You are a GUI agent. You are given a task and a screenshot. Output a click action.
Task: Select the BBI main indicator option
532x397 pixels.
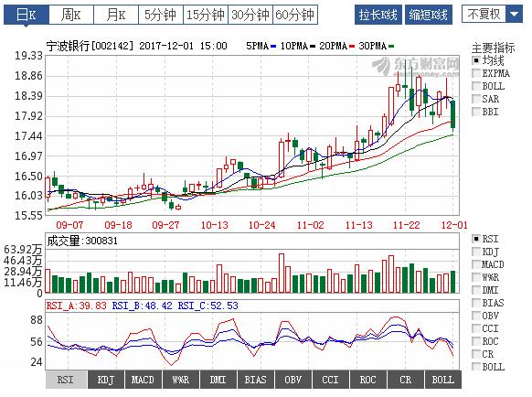(x=476, y=112)
